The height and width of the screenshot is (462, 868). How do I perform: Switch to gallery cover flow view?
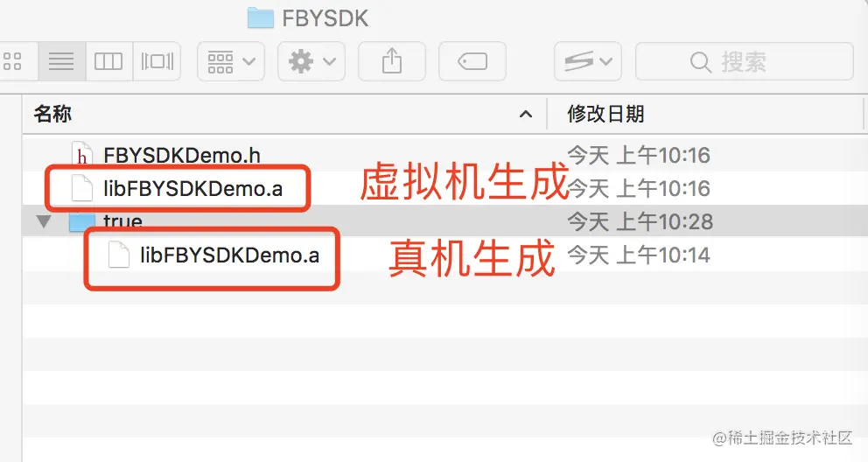coord(157,61)
